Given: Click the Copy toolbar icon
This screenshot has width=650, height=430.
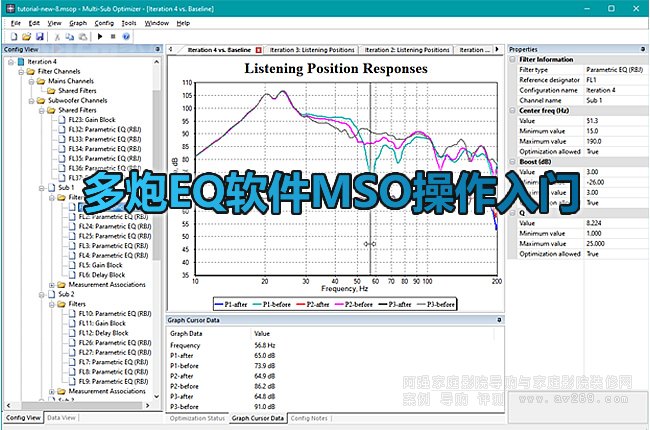Looking at the screenshot, I should [70, 37].
